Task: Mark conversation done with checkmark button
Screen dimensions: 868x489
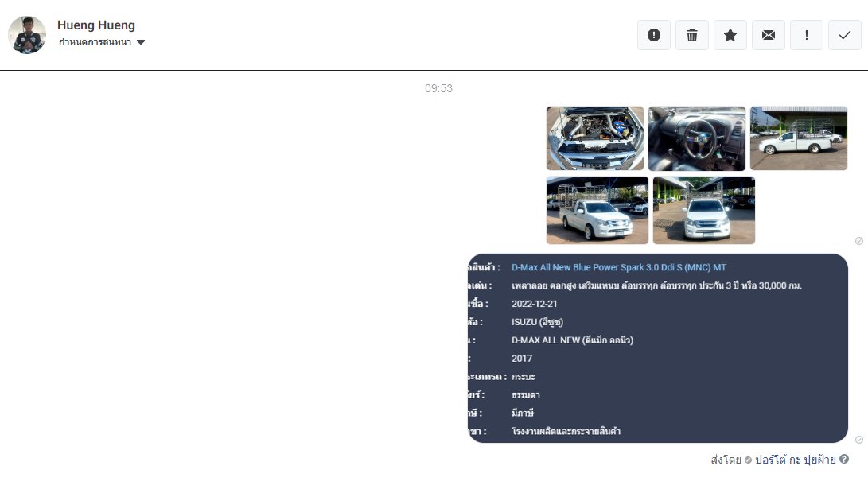Action: [845, 36]
